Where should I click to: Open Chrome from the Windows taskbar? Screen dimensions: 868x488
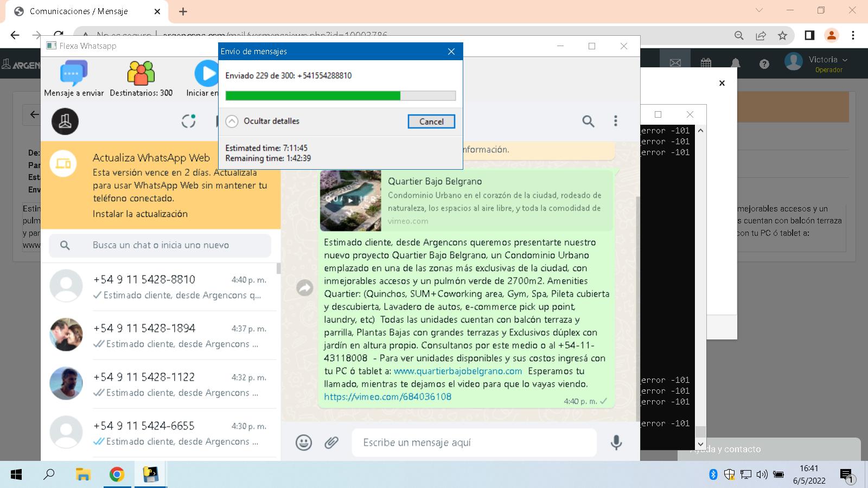click(117, 475)
